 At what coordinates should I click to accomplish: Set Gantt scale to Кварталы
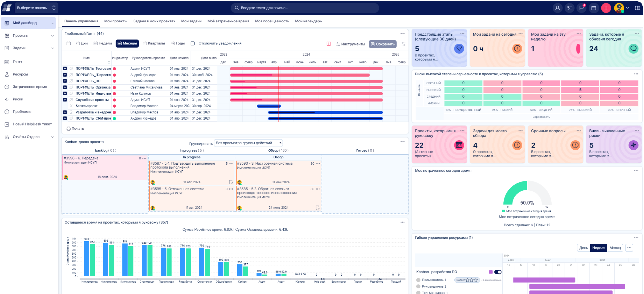tap(154, 43)
